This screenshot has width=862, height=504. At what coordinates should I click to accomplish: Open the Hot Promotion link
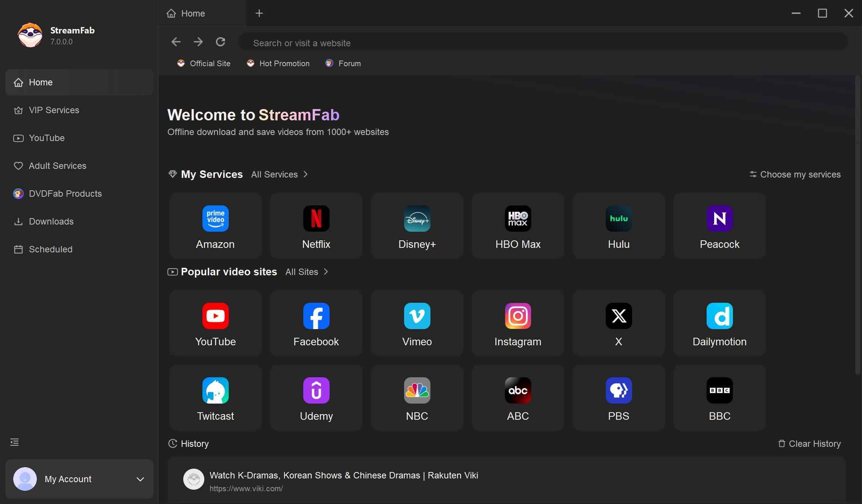[284, 63]
